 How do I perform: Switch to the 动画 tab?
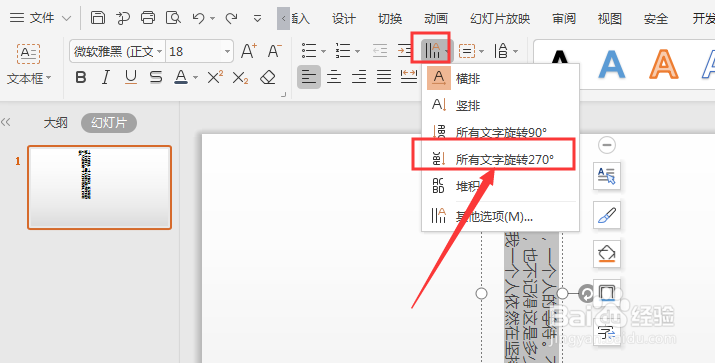point(435,19)
